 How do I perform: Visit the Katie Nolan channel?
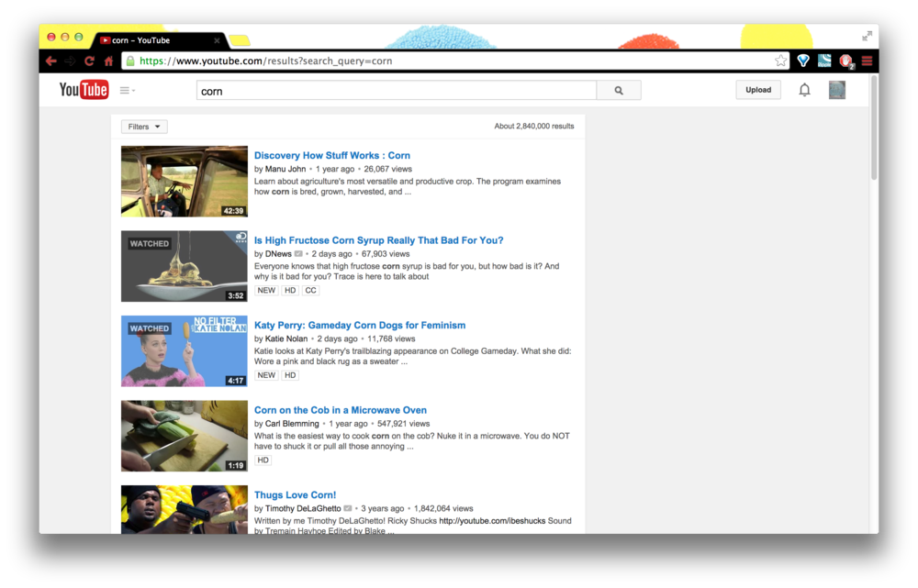click(286, 338)
